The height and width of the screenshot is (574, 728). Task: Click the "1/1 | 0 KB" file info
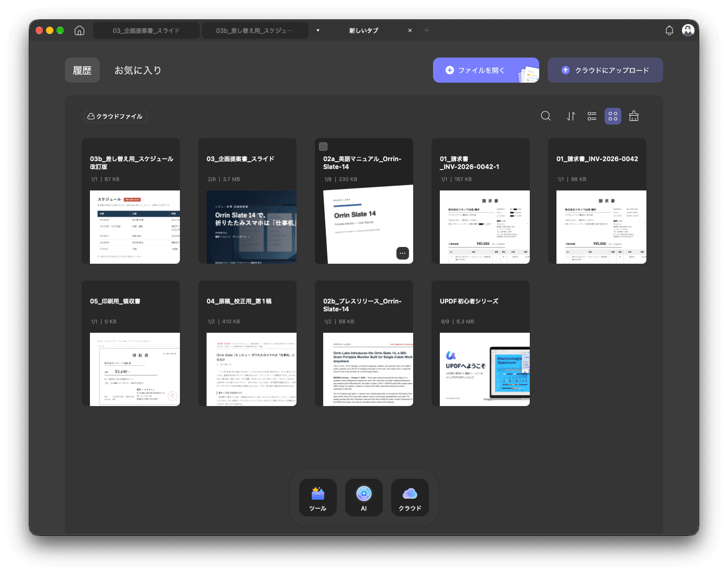click(x=104, y=321)
